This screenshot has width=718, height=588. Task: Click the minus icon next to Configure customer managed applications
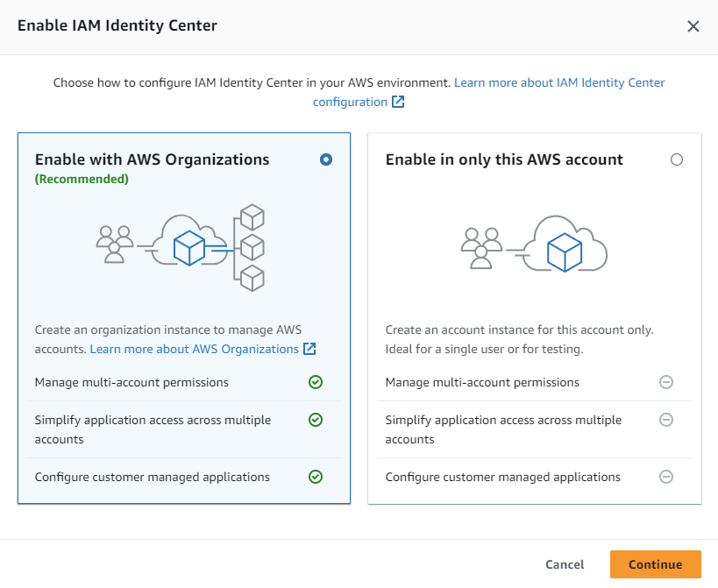[666, 477]
